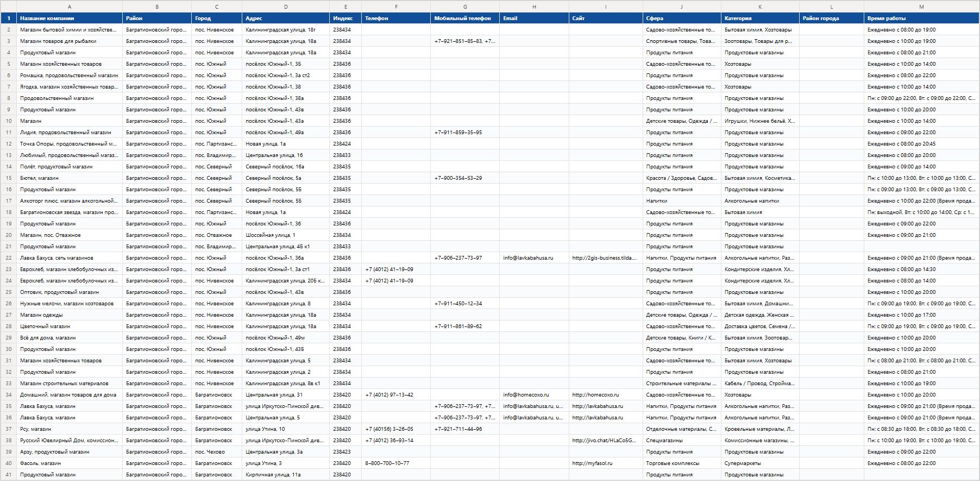Image resolution: width=980 pixels, height=490 pixels.
Task: Click the 'Мобильный телефон' header cell
Action: [x=465, y=18]
